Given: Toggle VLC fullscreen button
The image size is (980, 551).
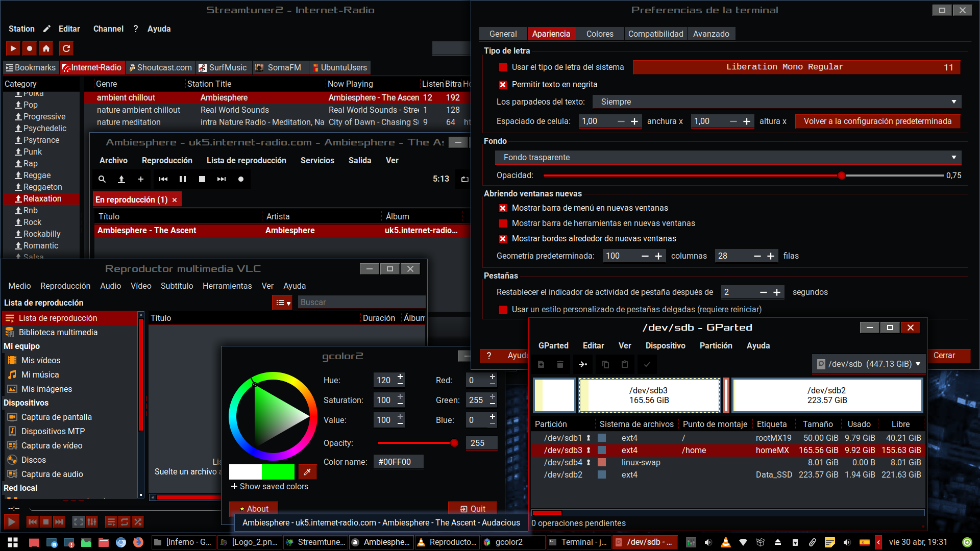Looking at the screenshot, I should 78,521.
